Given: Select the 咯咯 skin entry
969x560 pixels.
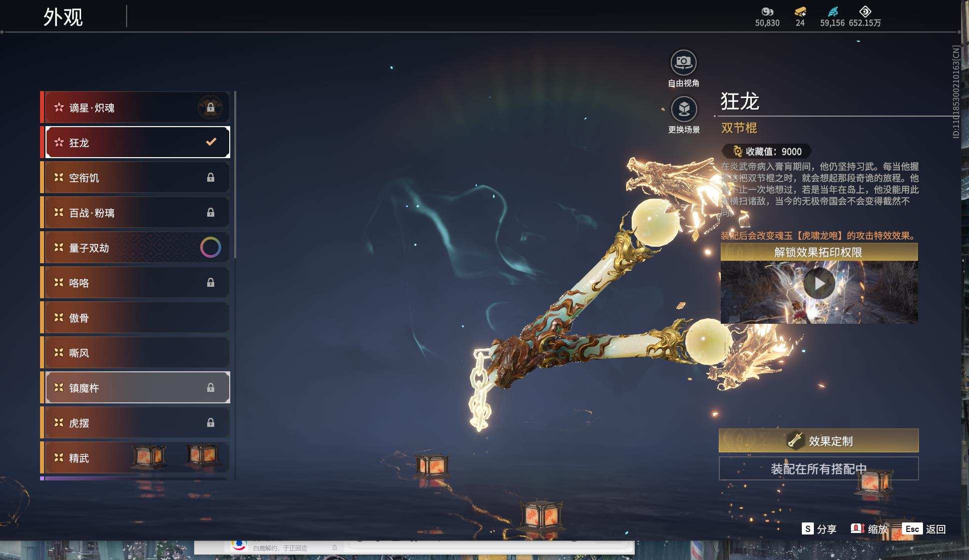Looking at the screenshot, I should coord(138,282).
